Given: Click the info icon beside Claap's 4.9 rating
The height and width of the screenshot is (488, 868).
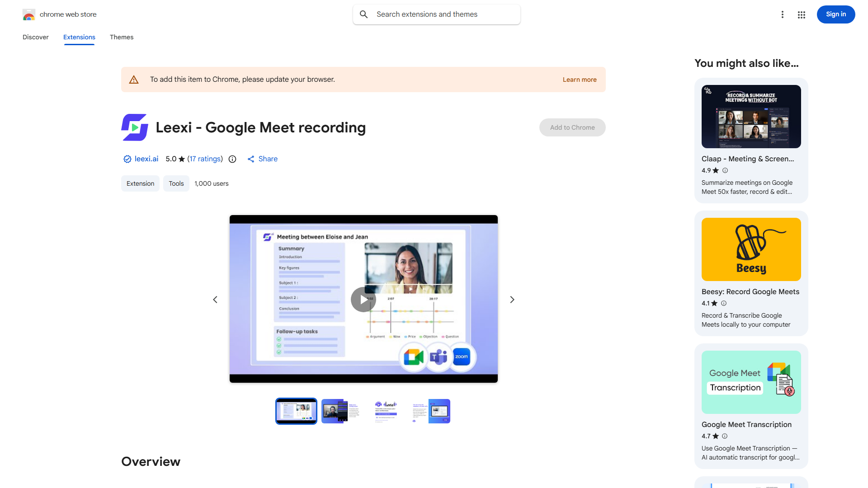Looking at the screenshot, I should [725, 170].
